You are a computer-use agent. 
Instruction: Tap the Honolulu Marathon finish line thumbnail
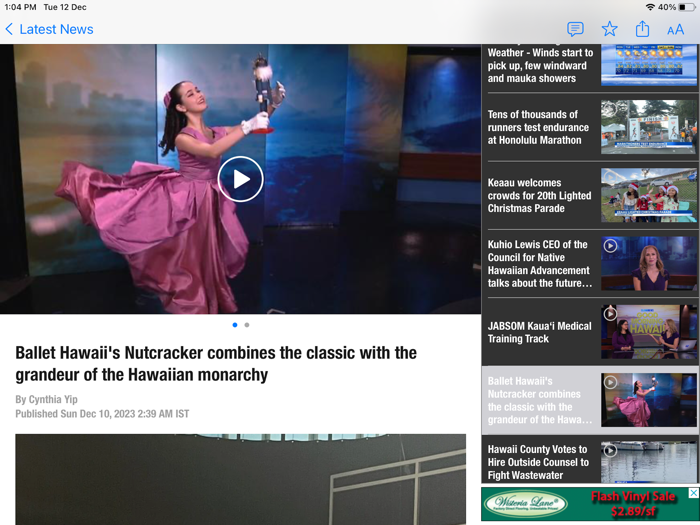click(649, 127)
